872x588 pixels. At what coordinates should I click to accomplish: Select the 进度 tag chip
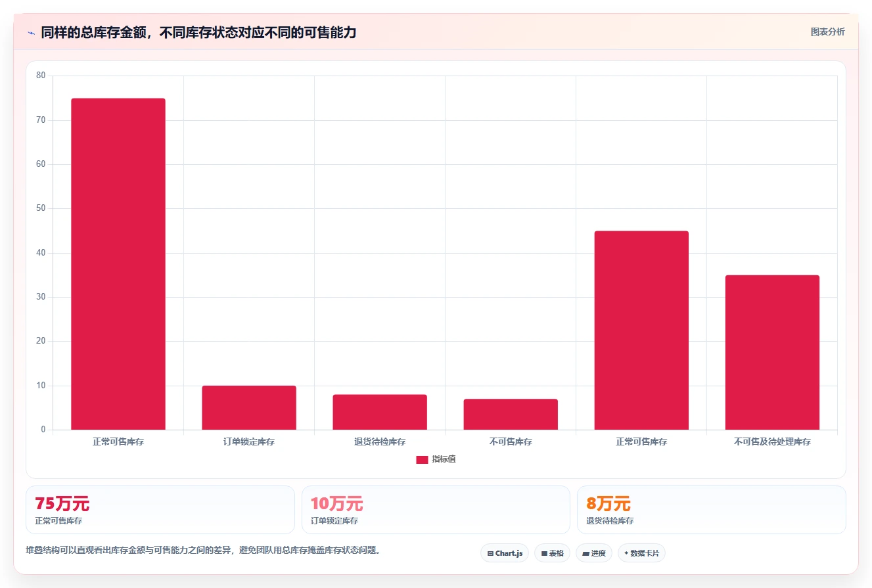(x=594, y=553)
